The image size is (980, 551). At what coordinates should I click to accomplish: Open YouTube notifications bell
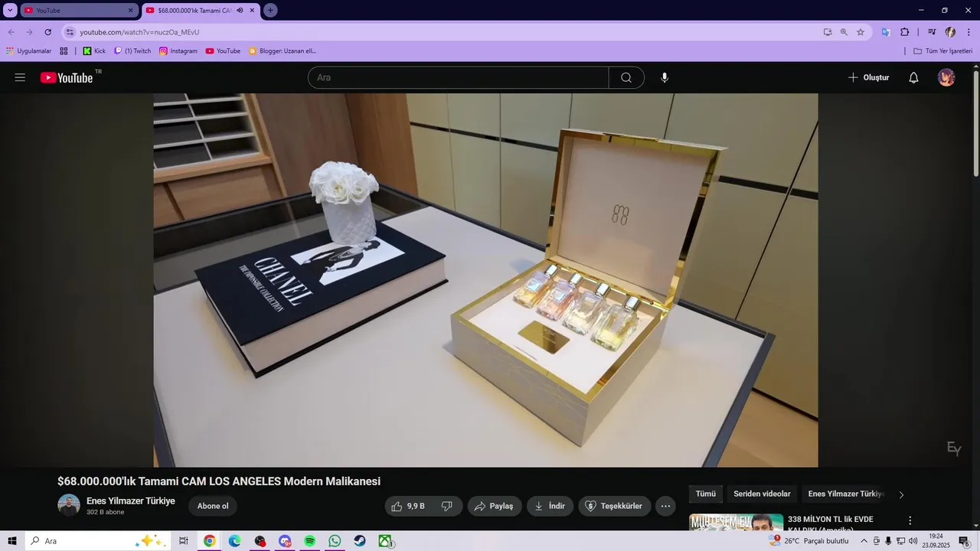913,77
